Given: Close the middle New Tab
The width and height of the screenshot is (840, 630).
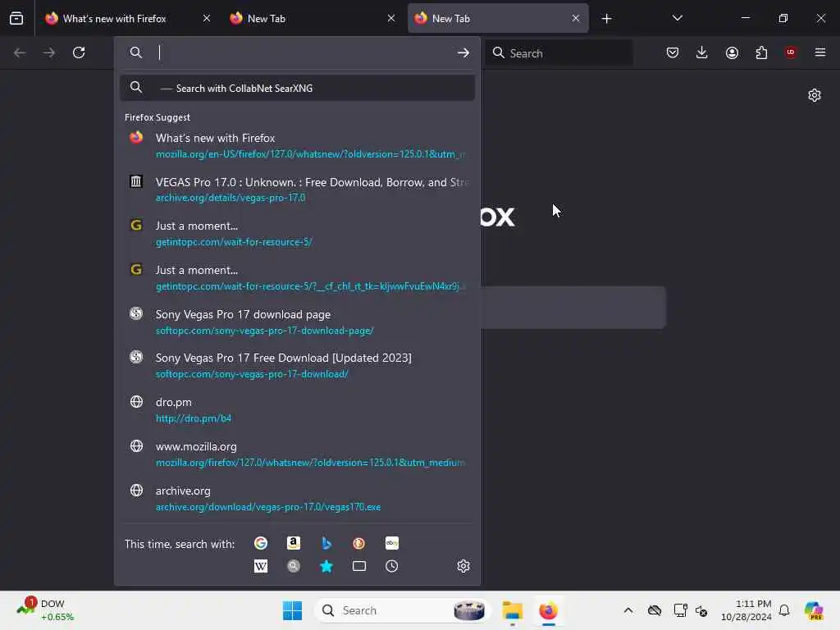Looking at the screenshot, I should pyautogui.click(x=391, y=18).
